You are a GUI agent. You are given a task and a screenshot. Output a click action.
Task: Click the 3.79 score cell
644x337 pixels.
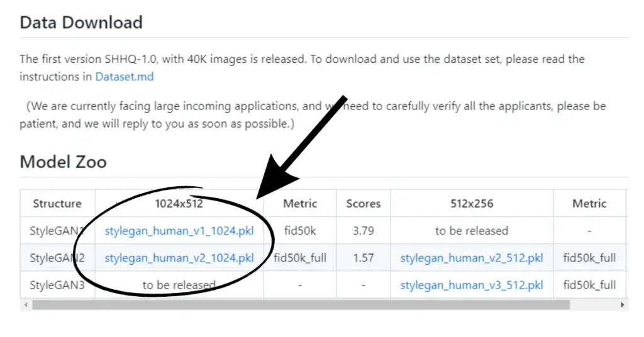[364, 231]
